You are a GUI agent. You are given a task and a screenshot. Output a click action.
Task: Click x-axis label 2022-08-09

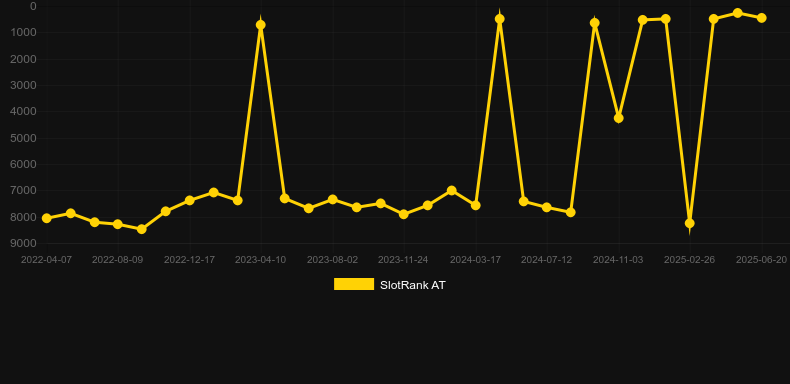click(117, 260)
